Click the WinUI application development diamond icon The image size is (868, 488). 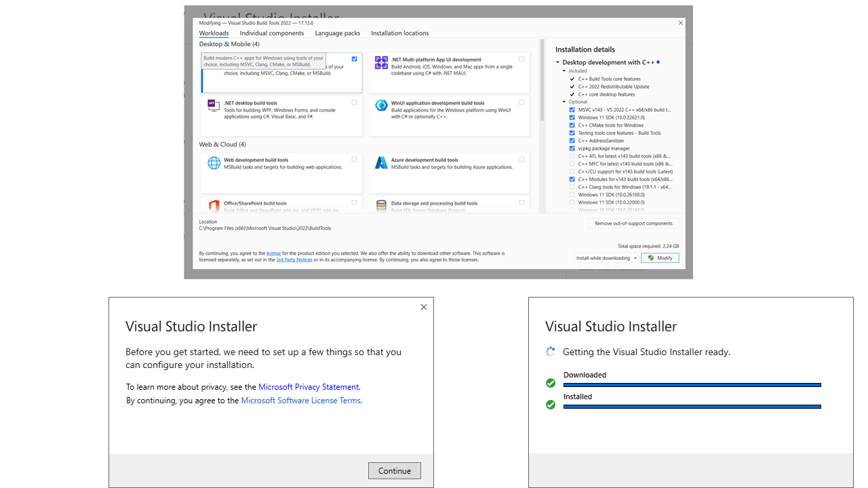[381, 106]
